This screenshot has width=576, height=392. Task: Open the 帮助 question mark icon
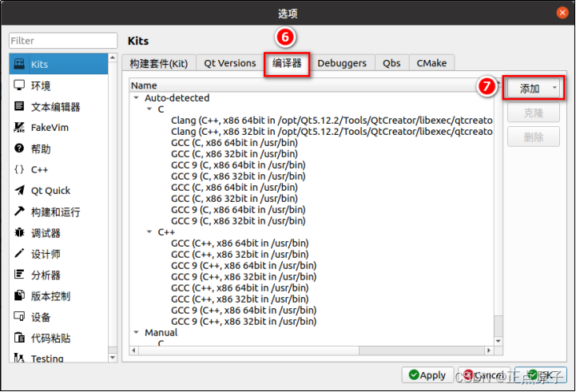tap(19, 148)
